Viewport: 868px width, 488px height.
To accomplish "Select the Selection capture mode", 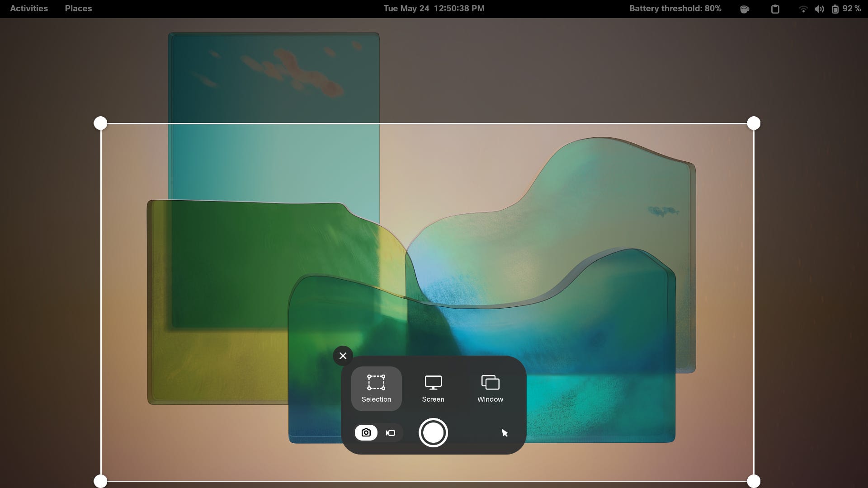I will [x=376, y=389].
